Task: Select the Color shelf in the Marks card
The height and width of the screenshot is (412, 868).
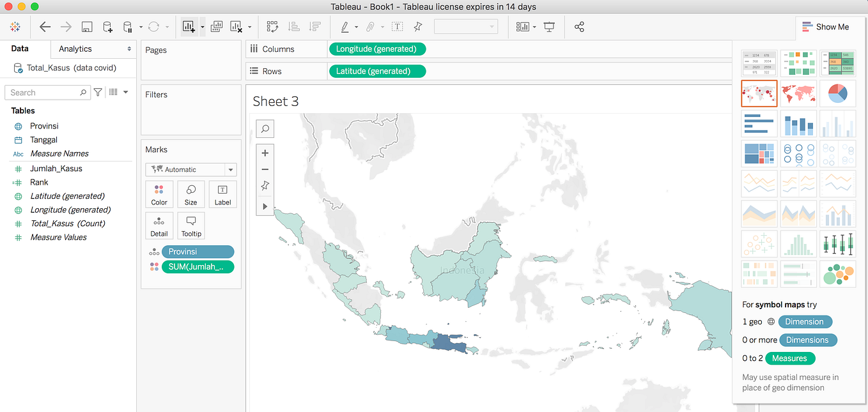Action: tap(159, 194)
